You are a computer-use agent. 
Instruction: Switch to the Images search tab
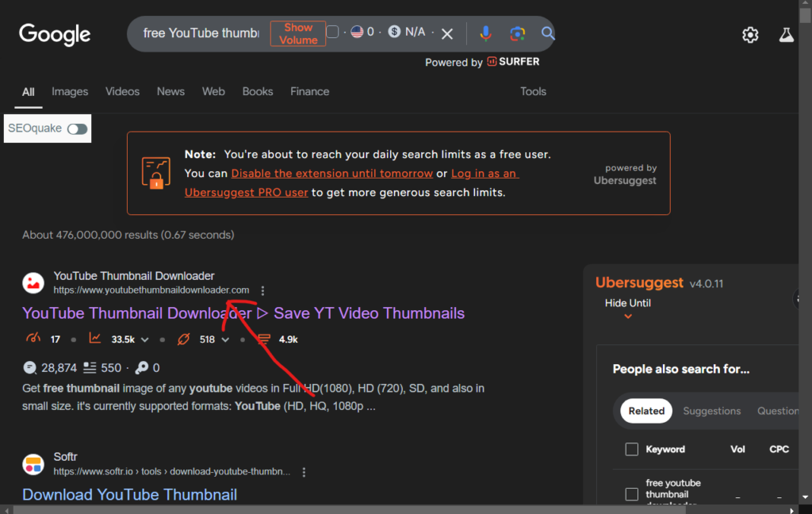70,92
